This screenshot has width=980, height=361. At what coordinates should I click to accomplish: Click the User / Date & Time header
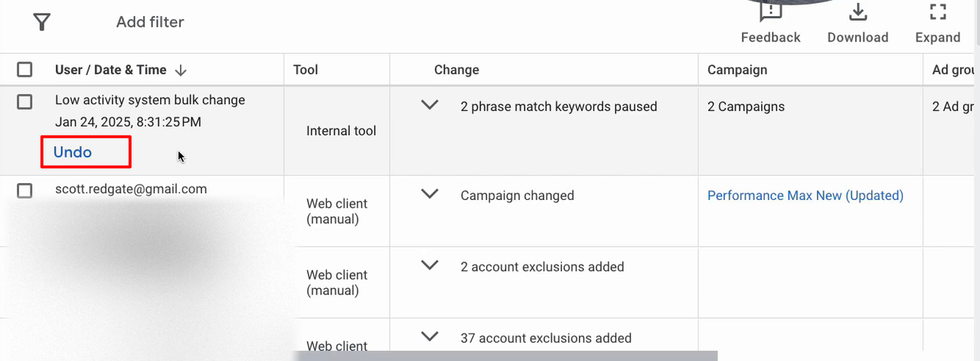[111, 70]
